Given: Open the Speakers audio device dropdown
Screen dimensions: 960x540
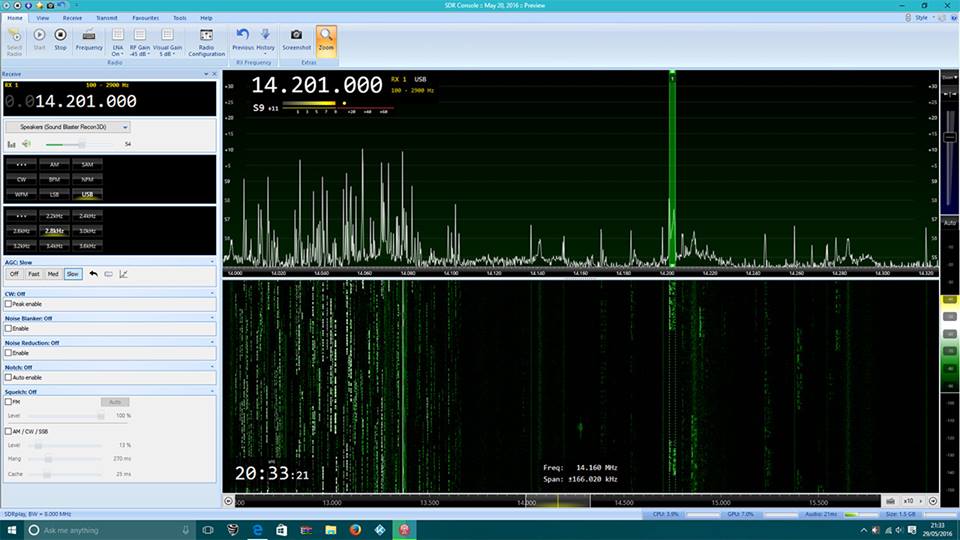Looking at the screenshot, I should [68, 127].
